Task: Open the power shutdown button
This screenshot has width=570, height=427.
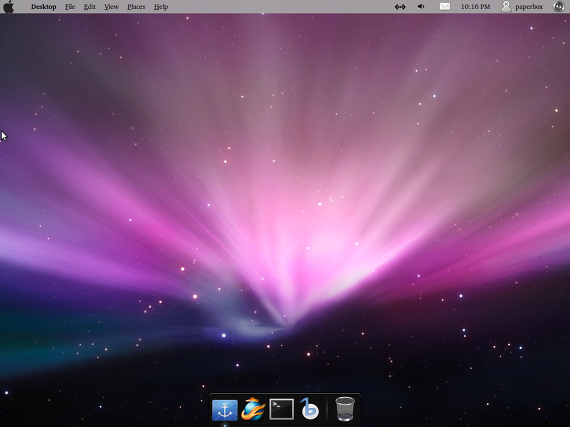Action: pyautogui.click(x=559, y=7)
